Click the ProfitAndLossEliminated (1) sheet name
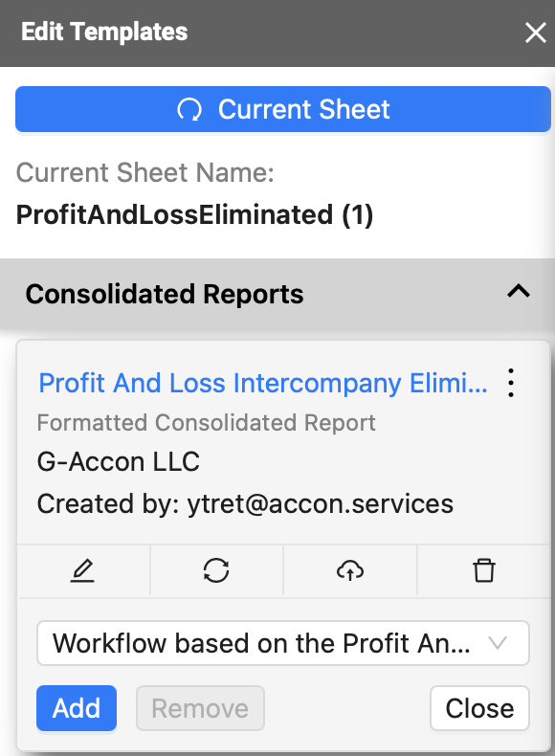This screenshot has height=756, width=555. coord(195,214)
